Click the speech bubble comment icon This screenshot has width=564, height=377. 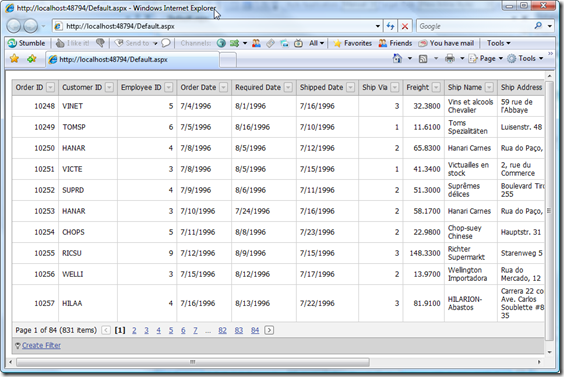click(x=166, y=43)
